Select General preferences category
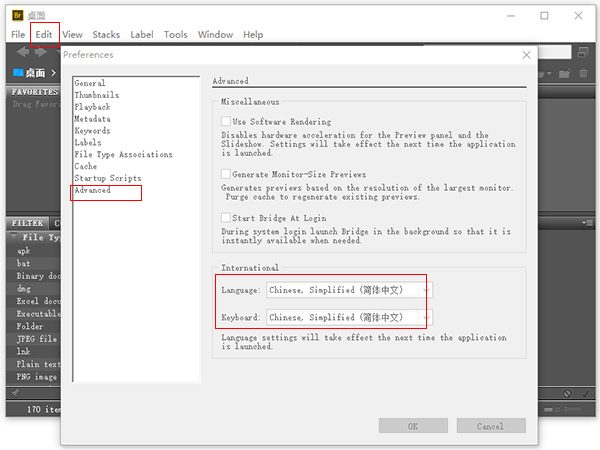This screenshot has height=450, width=600. click(90, 83)
